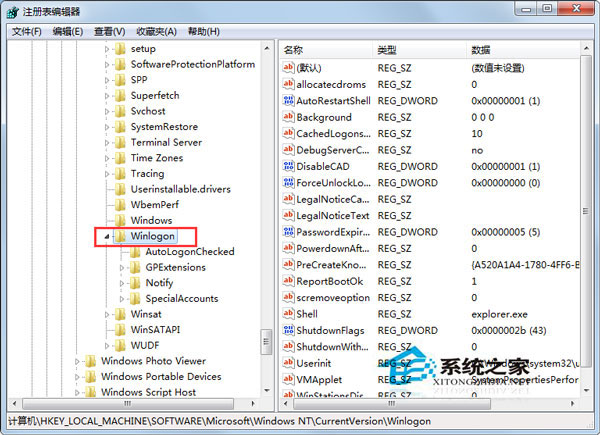Select the AutoRestartShell DWORD value icon
600x435 pixels.
[288, 101]
